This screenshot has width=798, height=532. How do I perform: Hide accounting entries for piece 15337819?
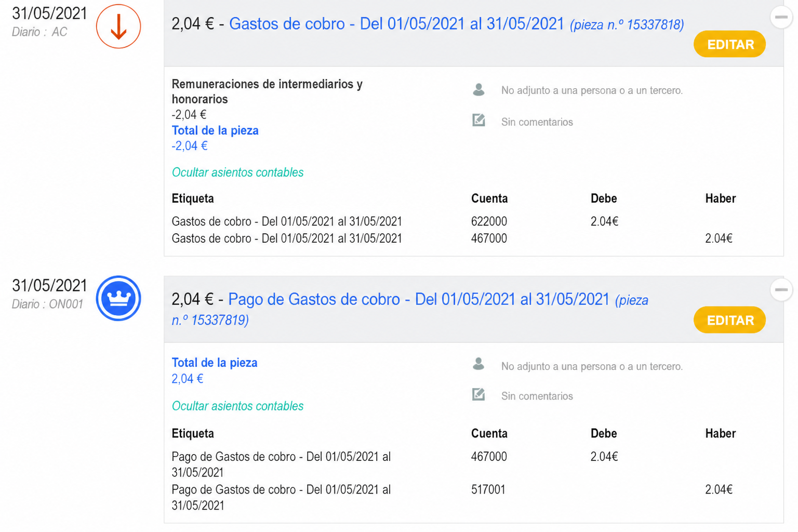point(237,406)
